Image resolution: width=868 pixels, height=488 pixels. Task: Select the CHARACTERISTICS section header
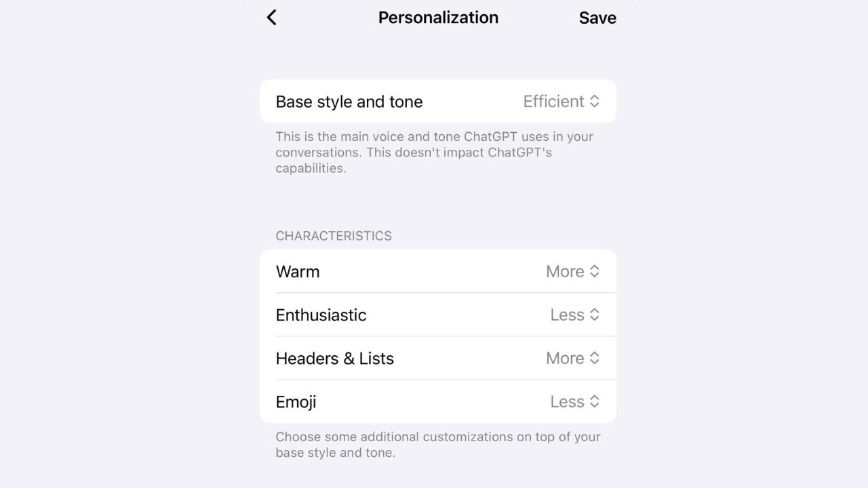click(334, 236)
